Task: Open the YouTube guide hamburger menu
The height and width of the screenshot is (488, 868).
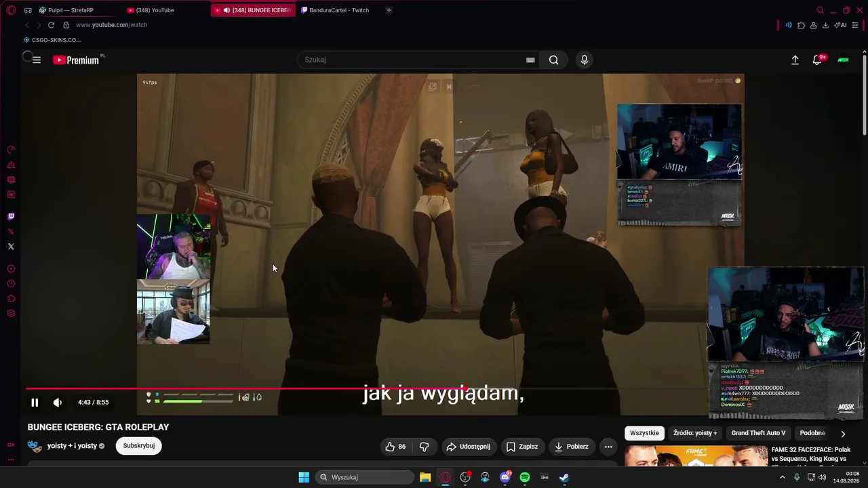Action: coord(37,60)
